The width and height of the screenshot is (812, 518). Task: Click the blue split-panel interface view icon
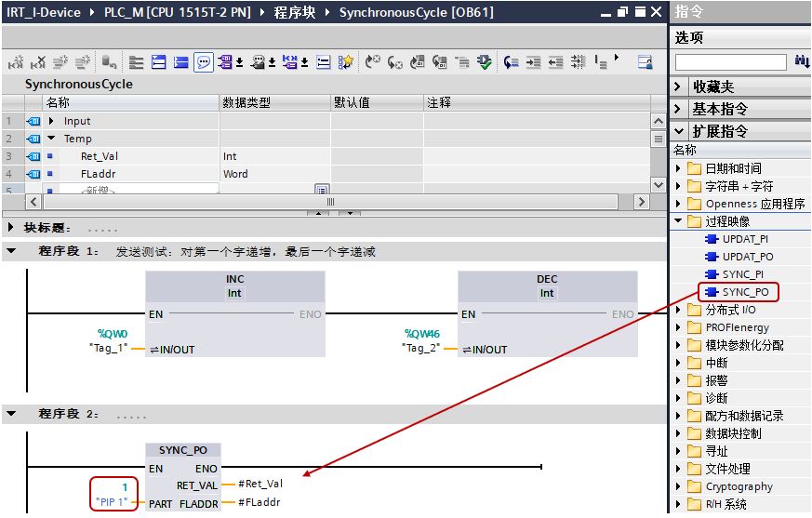coord(158,62)
